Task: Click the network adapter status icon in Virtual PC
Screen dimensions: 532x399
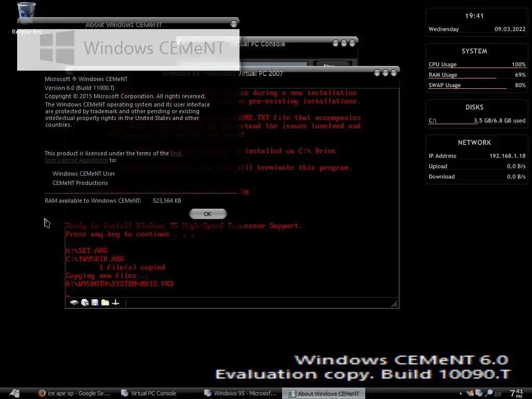Action: (115, 302)
